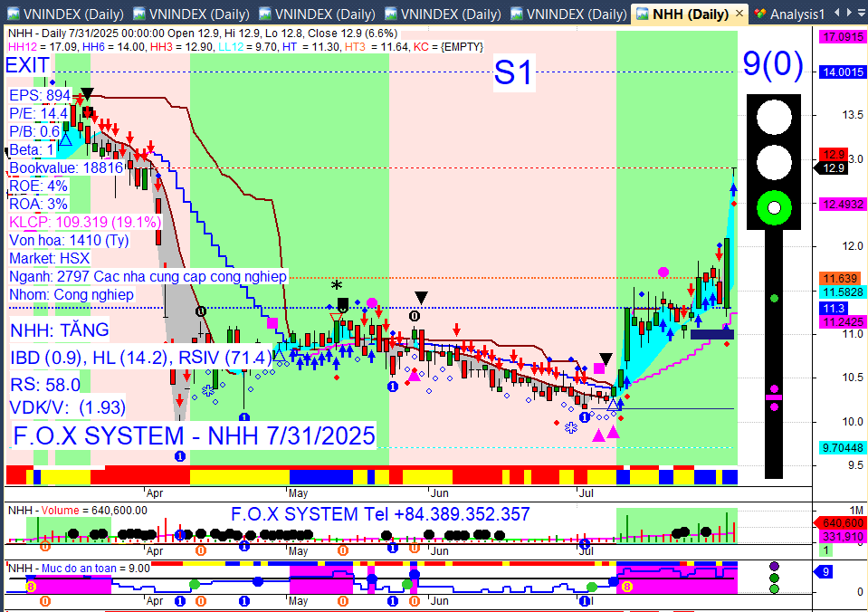Screen dimensions: 868x612
Task: Click the navy rectangle beside the latest candles
Action: pos(712,334)
